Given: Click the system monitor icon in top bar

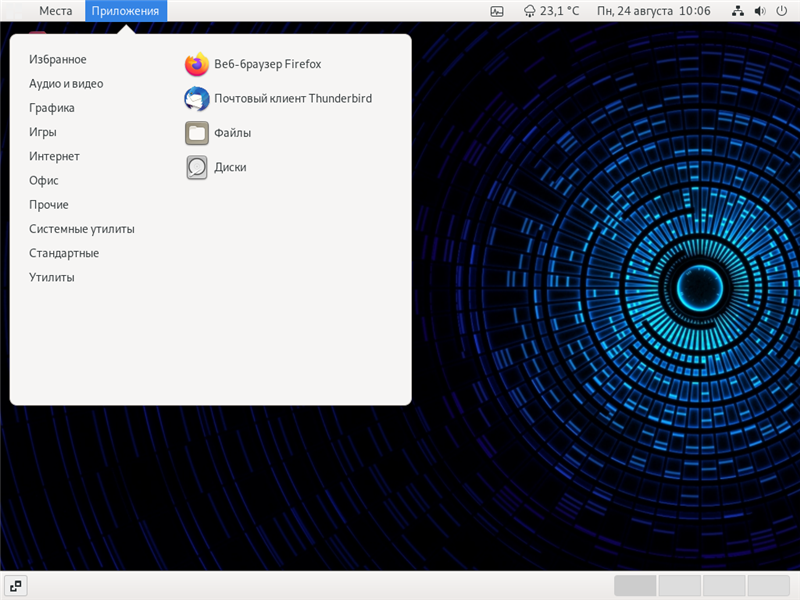Looking at the screenshot, I should coord(497,11).
